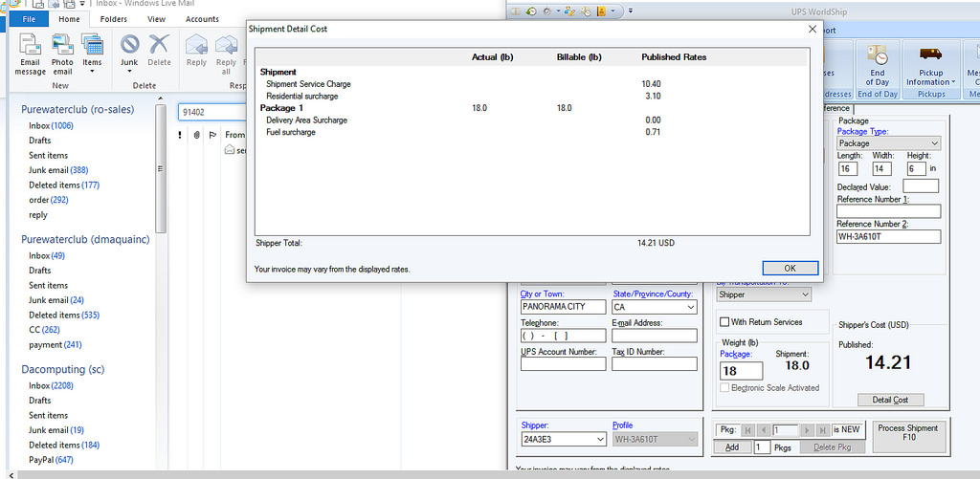Click Pickup Information truck icon
The image size is (980, 479).
click(x=931, y=54)
